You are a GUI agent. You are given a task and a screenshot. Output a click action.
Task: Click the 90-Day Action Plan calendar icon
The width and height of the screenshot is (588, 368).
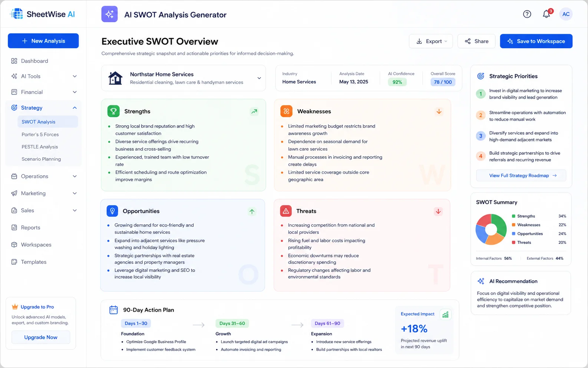113,310
